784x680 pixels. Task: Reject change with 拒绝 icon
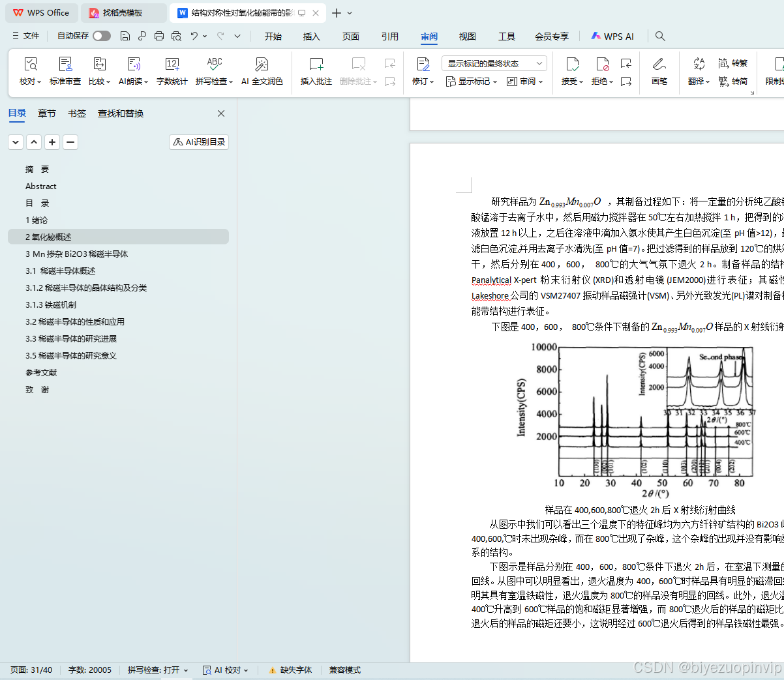602,71
